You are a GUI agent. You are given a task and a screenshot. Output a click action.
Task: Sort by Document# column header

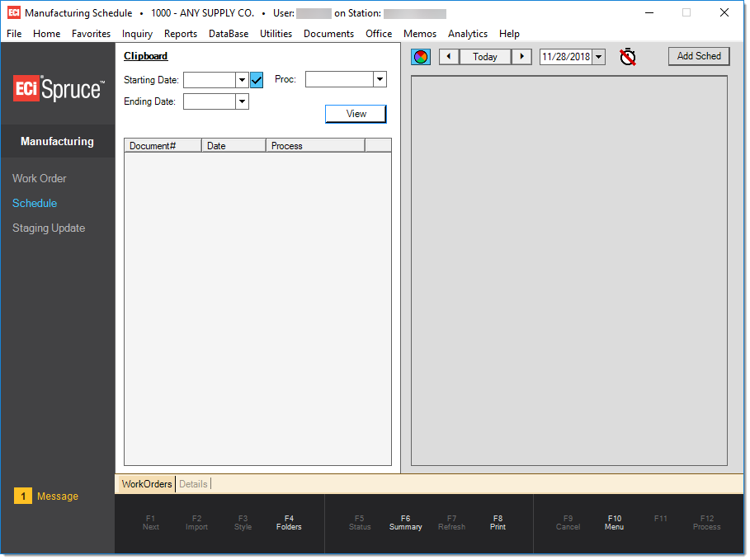[163, 146]
